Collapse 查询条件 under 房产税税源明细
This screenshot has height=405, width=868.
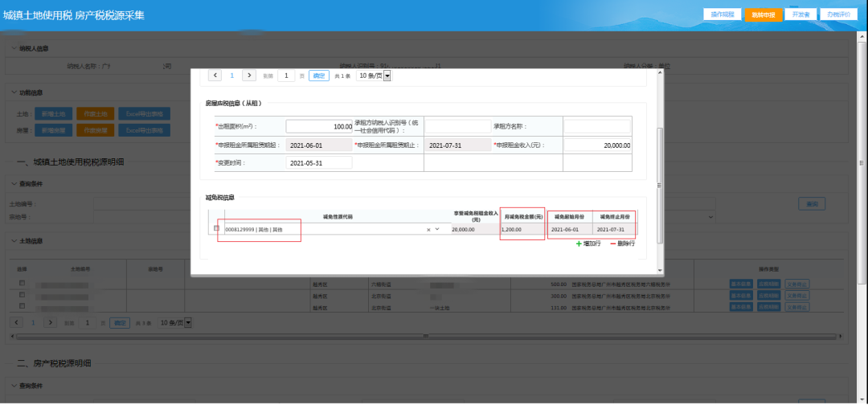pyautogui.click(x=14, y=386)
